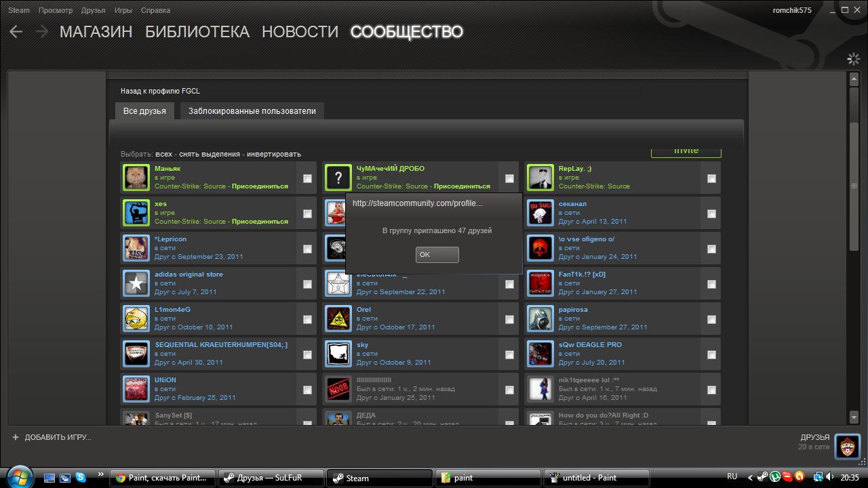Select секанал's checkbox
Image resolution: width=868 pixels, height=488 pixels.
tap(711, 213)
